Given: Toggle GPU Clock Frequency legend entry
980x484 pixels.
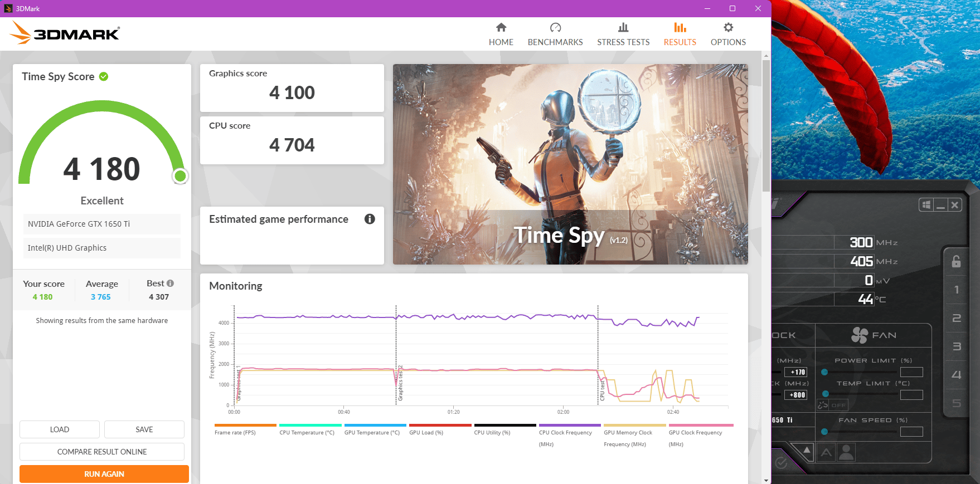Looking at the screenshot, I should 700,436.
